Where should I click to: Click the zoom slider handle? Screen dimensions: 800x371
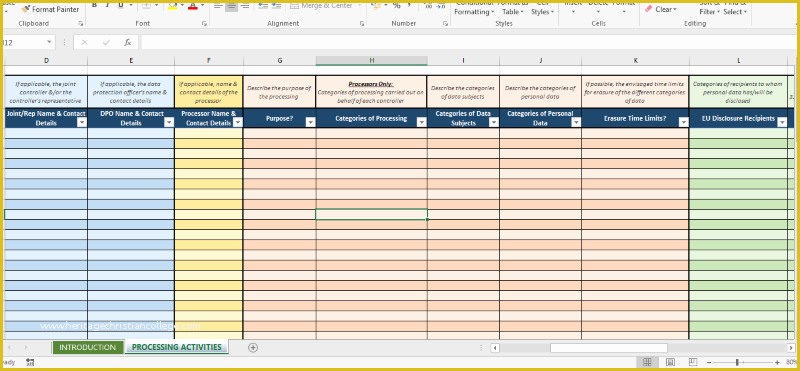pyautogui.click(x=737, y=362)
